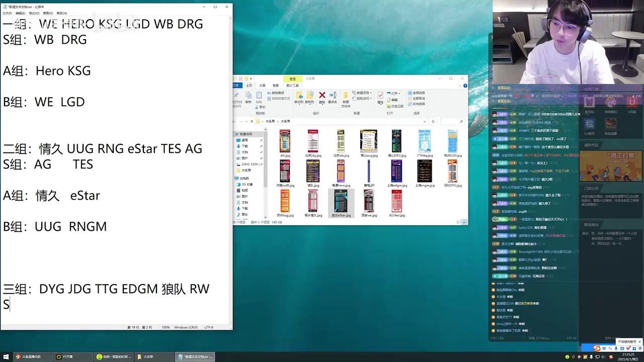Expand the address bar history dropdown in Explorer
644x362 pixels.
(x=425, y=121)
